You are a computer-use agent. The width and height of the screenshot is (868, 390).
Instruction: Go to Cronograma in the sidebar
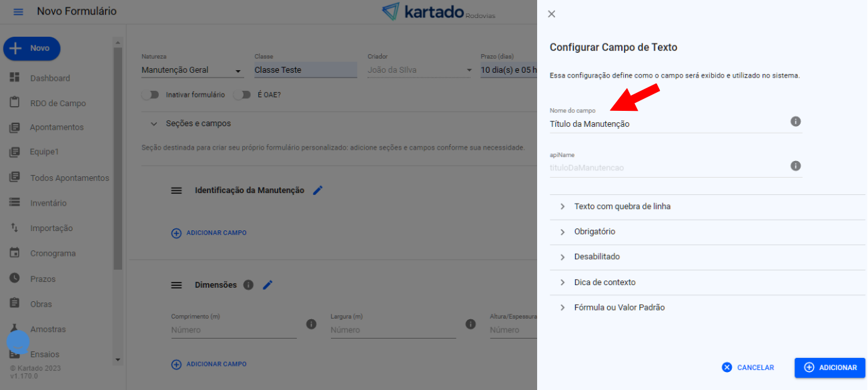[52, 254]
